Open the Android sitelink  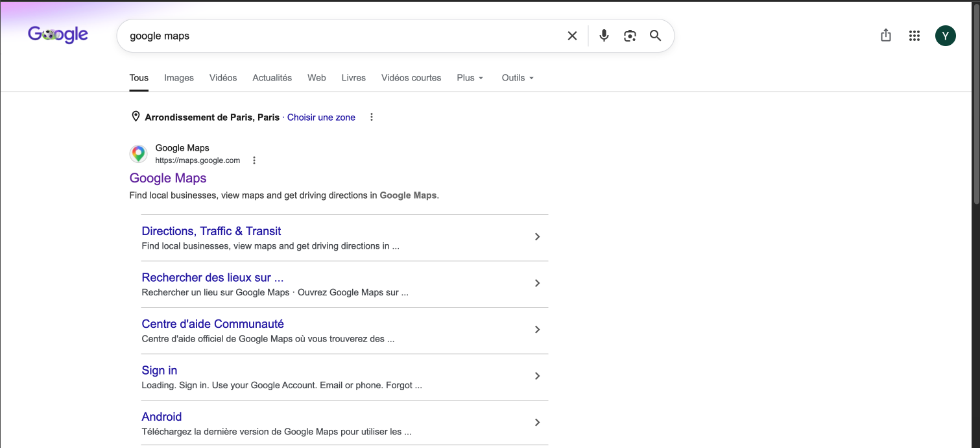161,417
